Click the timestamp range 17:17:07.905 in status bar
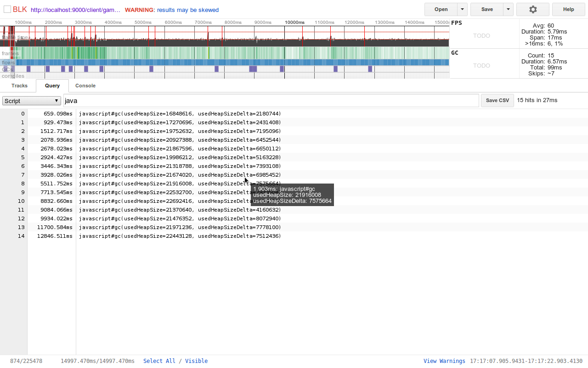The image size is (588, 368). click(x=526, y=361)
